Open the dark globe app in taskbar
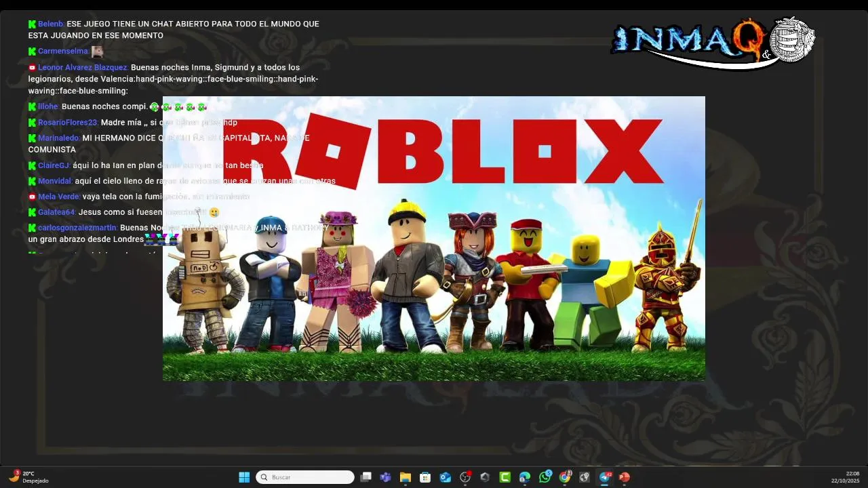The height and width of the screenshot is (488, 868). (x=585, y=477)
